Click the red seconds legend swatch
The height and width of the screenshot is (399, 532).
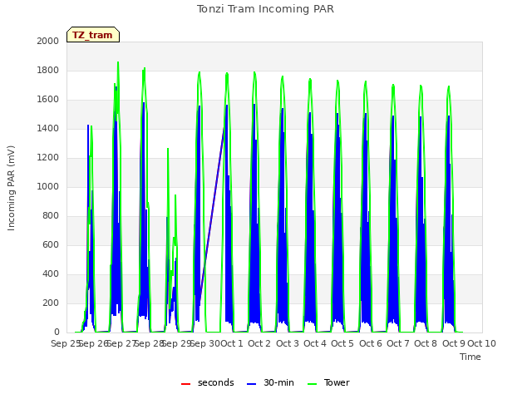pos(186,384)
